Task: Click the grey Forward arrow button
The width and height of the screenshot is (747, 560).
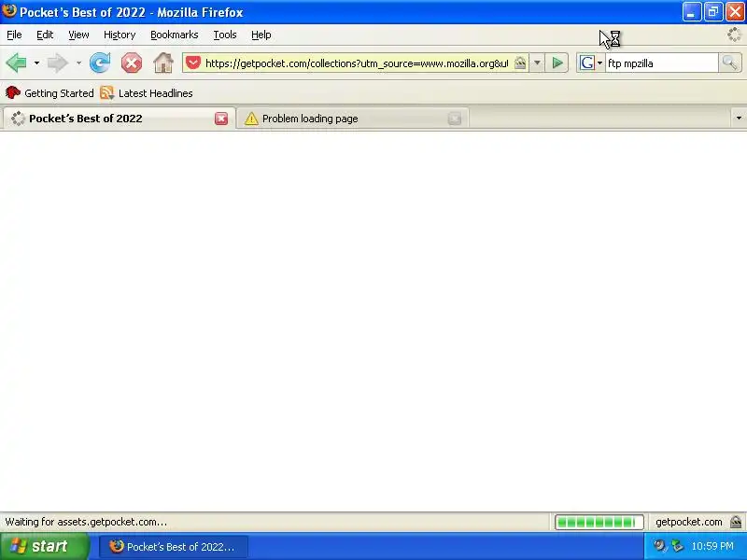Action: pyautogui.click(x=58, y=63)
